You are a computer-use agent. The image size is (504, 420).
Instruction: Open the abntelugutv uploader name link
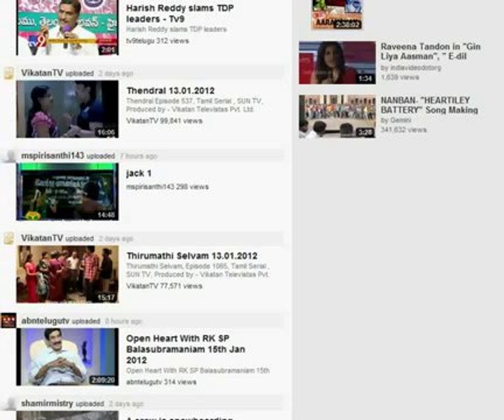45,321
